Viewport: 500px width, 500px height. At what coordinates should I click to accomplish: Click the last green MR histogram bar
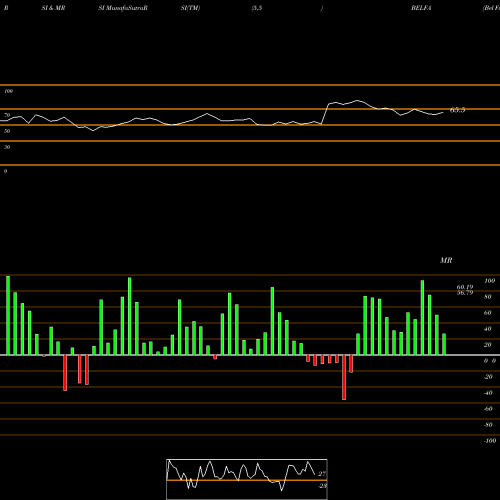click(x=444, y=344)
